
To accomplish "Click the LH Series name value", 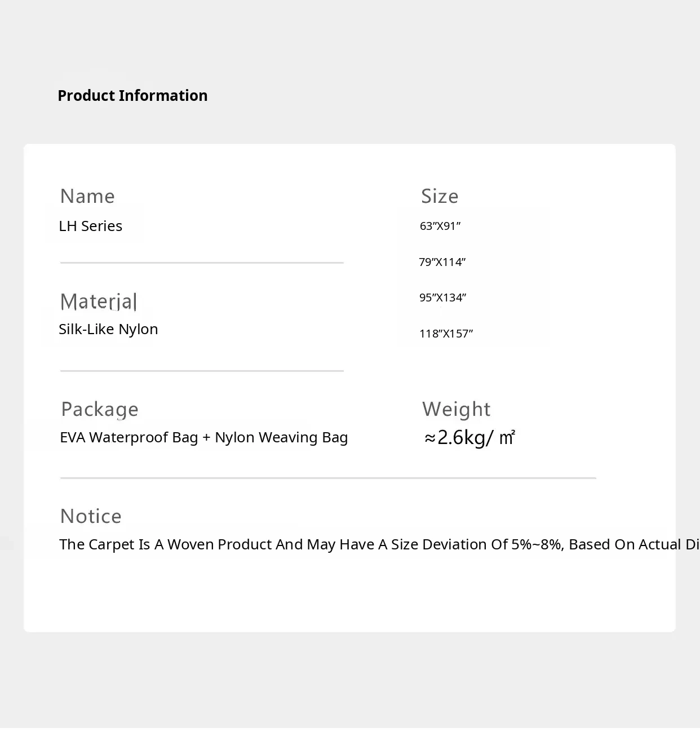I will coord(91,226).
